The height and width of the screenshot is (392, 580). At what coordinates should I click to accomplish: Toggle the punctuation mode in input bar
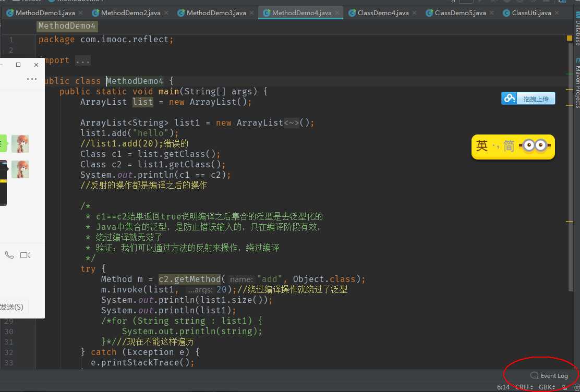496,147
